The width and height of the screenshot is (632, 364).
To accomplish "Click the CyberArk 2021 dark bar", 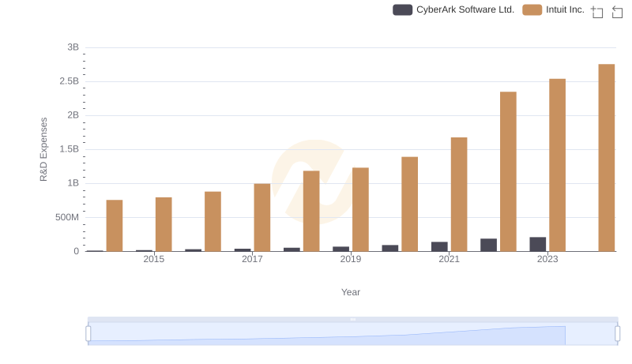I will [439, 247].
